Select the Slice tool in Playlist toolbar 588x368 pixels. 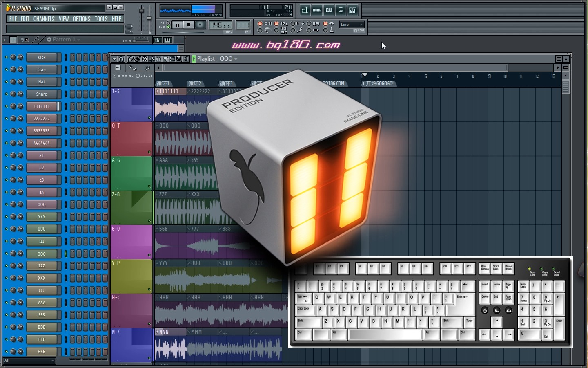[165, 59]
